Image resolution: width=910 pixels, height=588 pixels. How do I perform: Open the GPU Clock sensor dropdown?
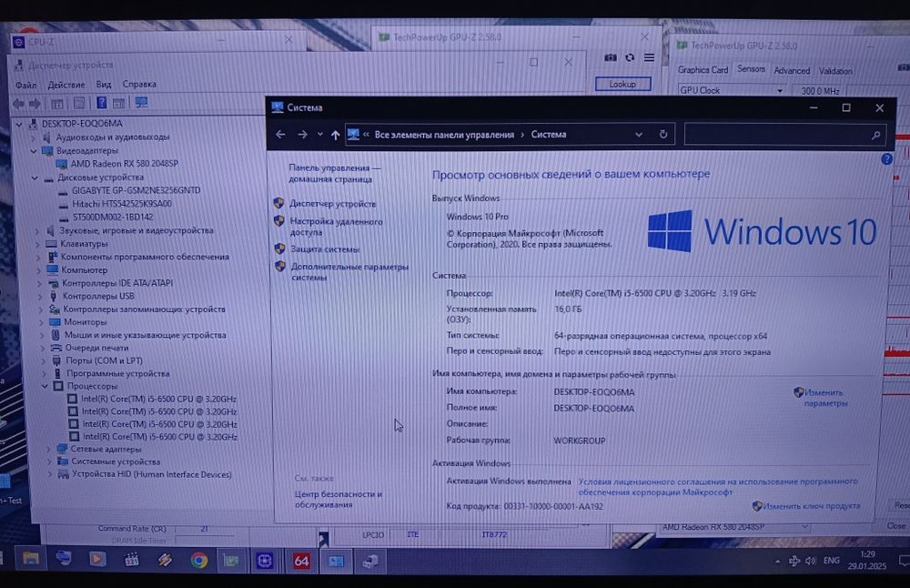[x=780, y=90]
